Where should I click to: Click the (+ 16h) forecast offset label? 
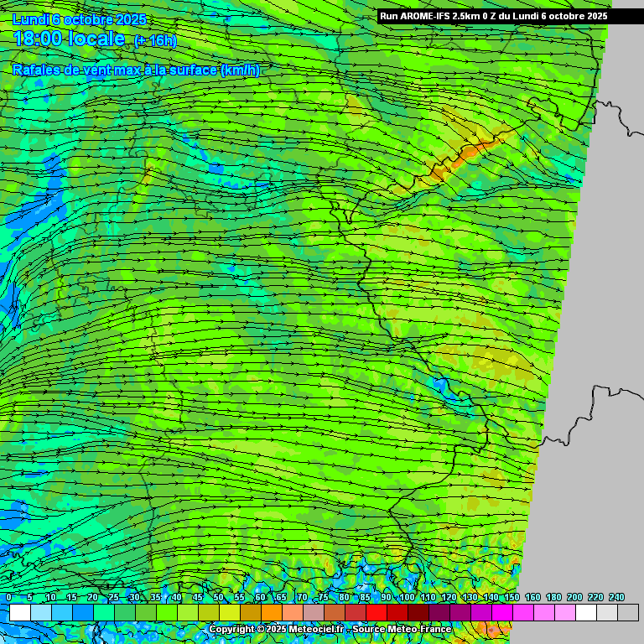tap(155, 41)
